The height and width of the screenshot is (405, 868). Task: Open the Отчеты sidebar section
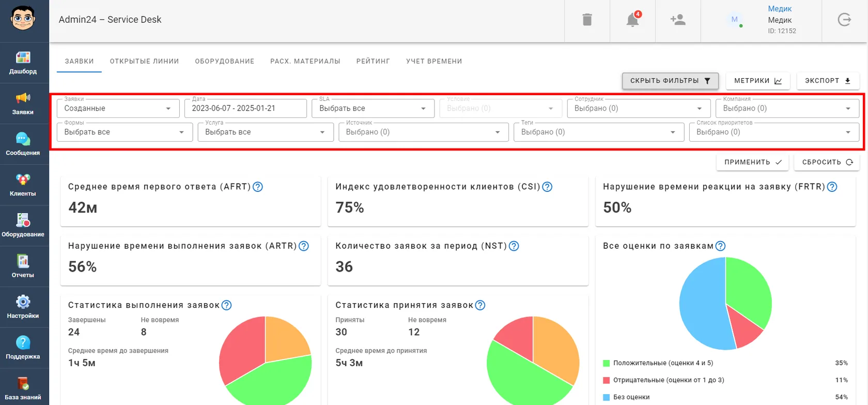[24, 266]
